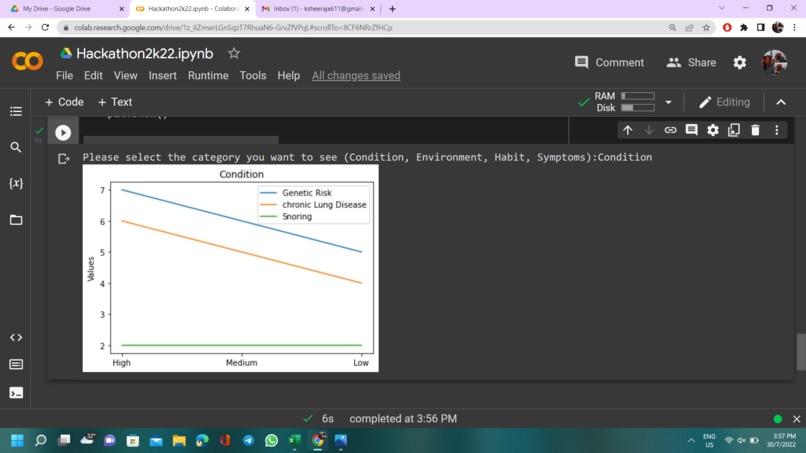Open a new browser tab
This screenshot has width=806, height=453.
392,9
